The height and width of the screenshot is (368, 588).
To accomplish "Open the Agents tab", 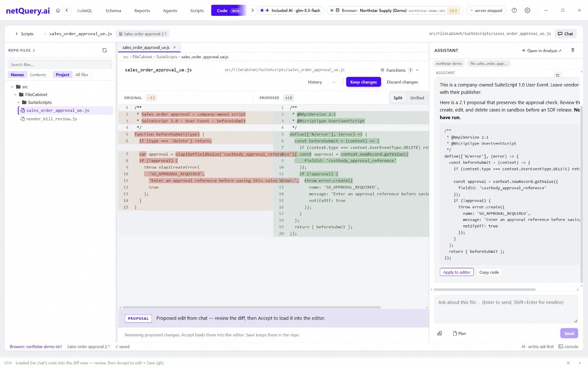I will [x=170, y=10].
